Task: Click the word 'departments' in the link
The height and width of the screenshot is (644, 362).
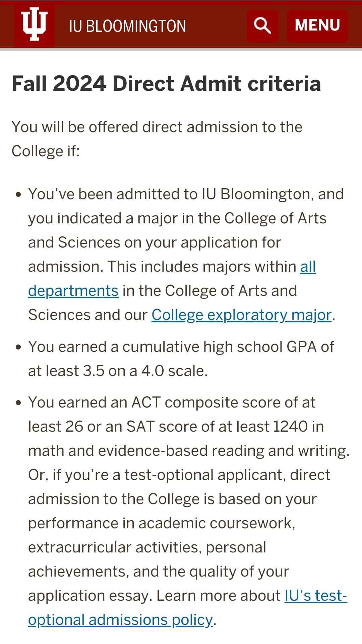Action: tap(73, 291)
